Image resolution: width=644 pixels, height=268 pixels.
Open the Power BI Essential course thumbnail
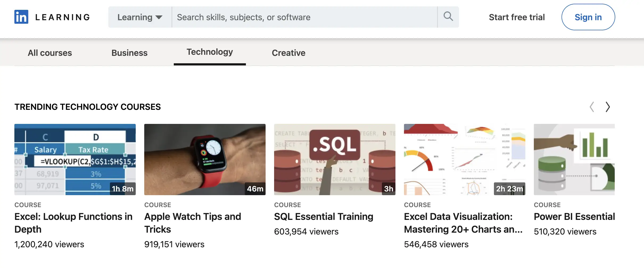click(574, 160)
